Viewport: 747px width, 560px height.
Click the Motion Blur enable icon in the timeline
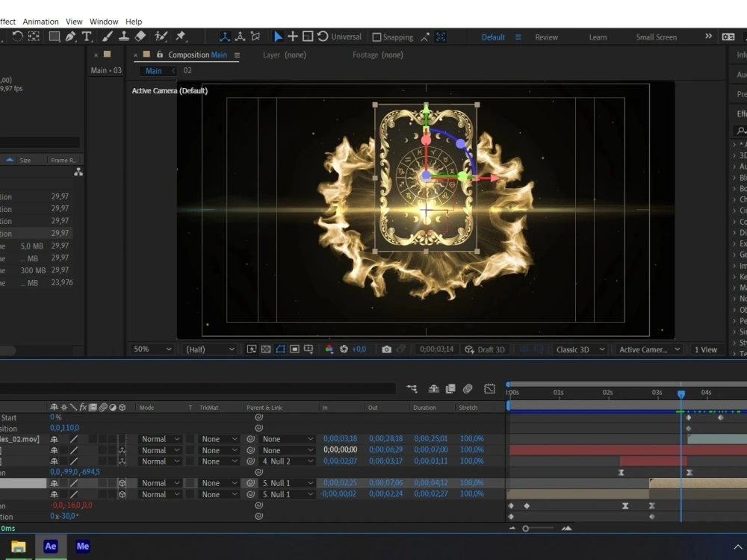click(x=468, y=389)
